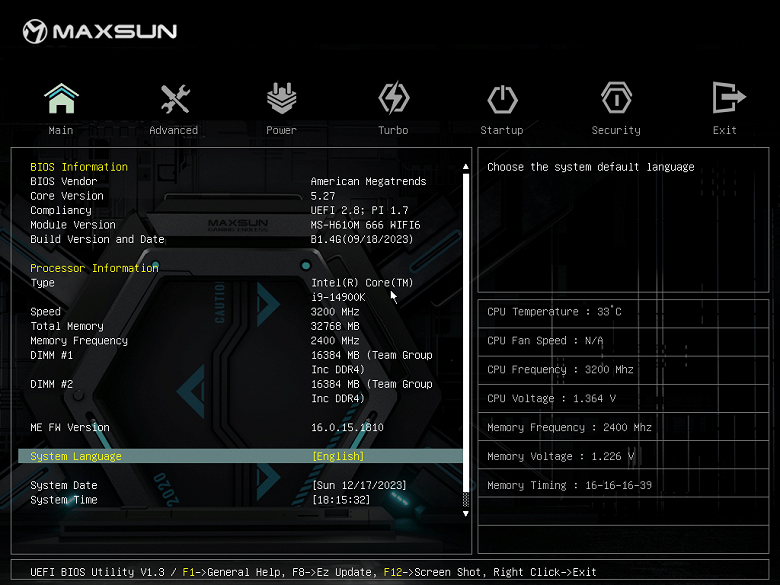Click the Main home icon

pos(61,98)
